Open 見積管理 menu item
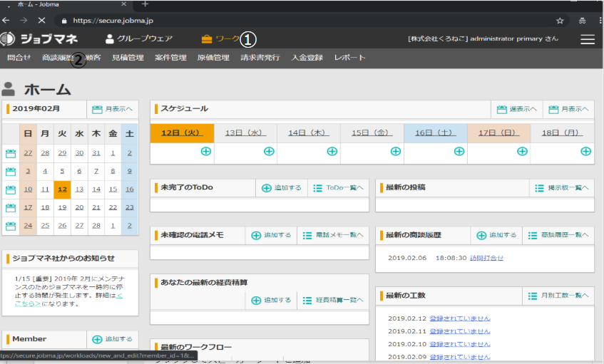The image size is (604, 364). (x=128, y=58)
